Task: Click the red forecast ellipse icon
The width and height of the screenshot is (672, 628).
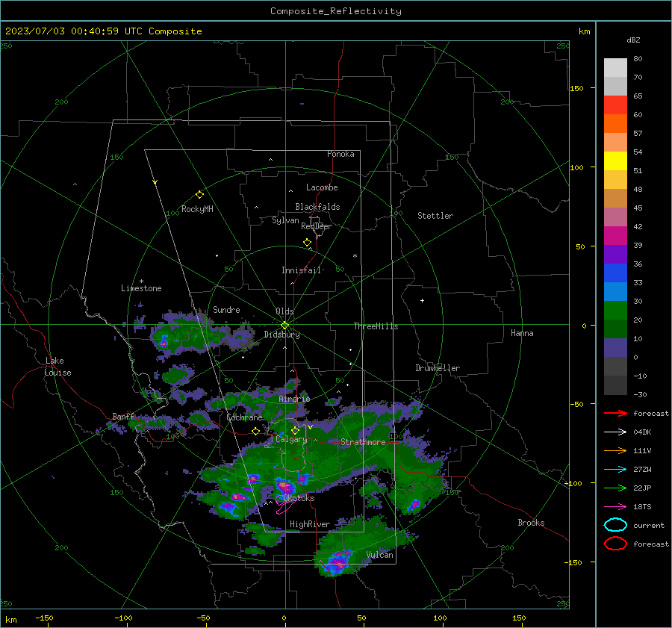Action: pyautogui.click(x=615, y=544)
